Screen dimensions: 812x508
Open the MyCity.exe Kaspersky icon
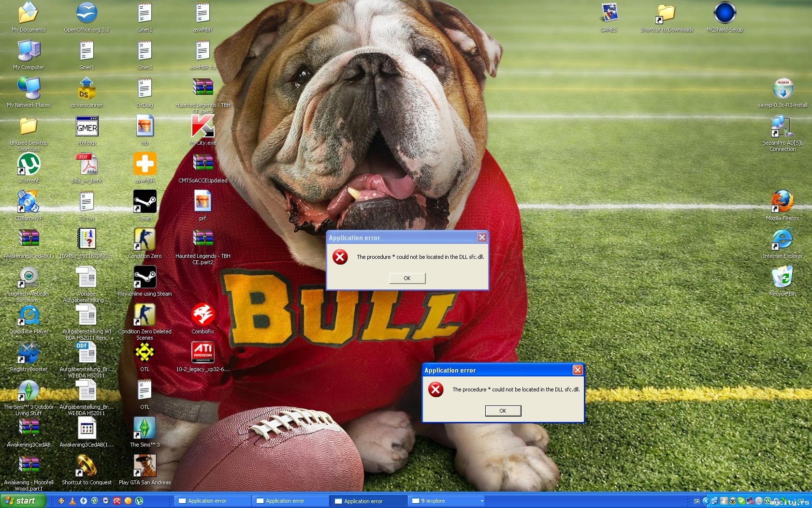click(203, 127)
